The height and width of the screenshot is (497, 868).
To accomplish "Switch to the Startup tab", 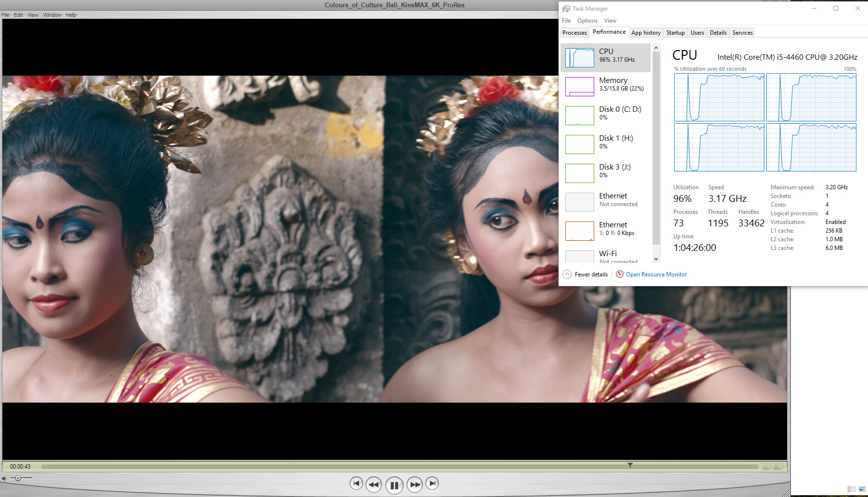I will [x=675, y=33].
